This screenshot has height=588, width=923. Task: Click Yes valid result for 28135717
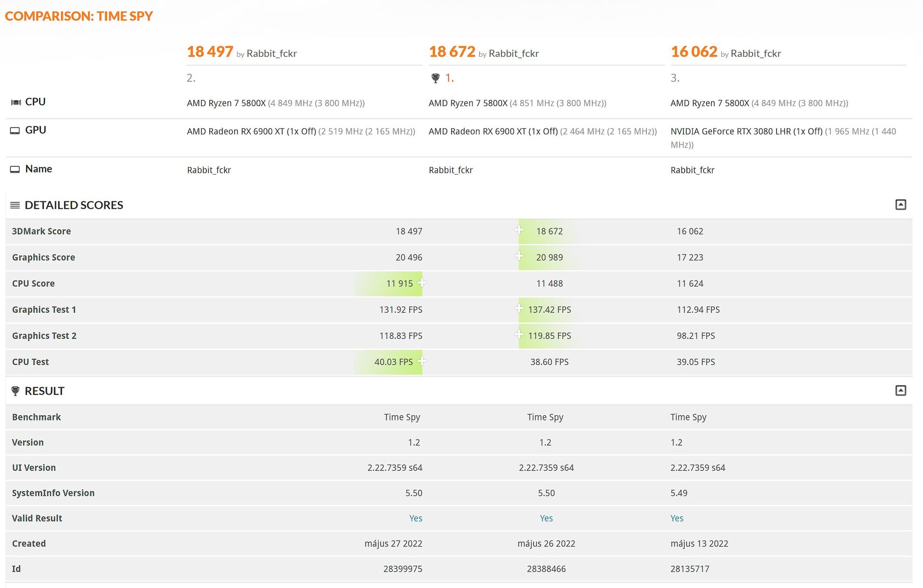[677, 518]
